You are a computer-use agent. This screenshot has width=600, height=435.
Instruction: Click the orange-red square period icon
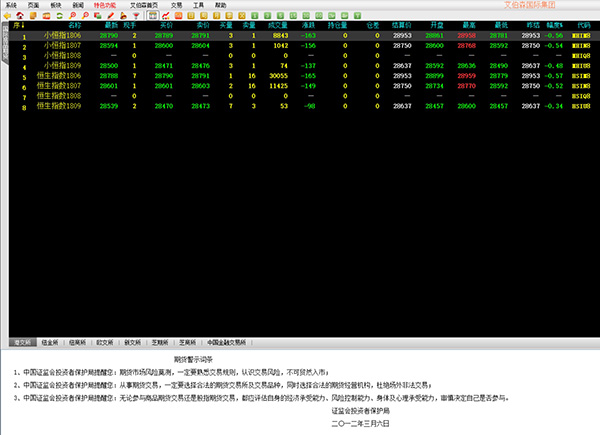(x=178, y=16)
